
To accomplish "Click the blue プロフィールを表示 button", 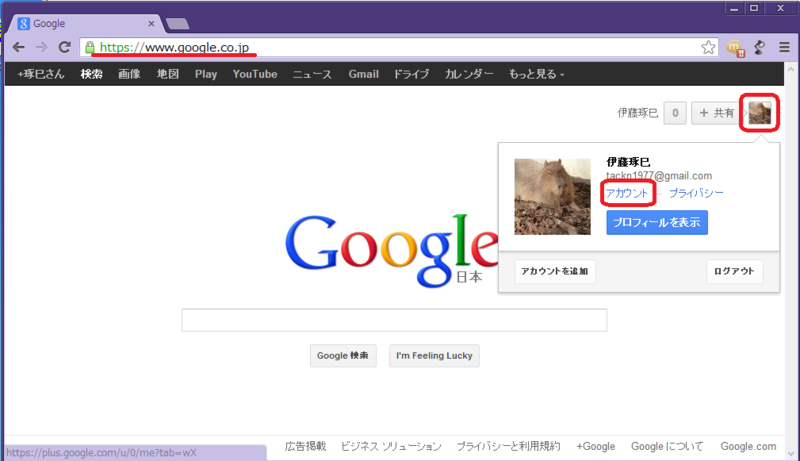I will click(x=657, y=222).
